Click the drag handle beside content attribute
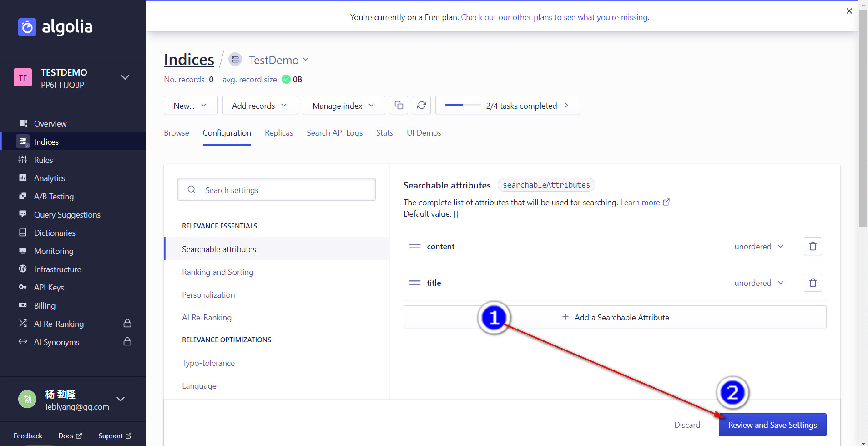 [414, 246]
